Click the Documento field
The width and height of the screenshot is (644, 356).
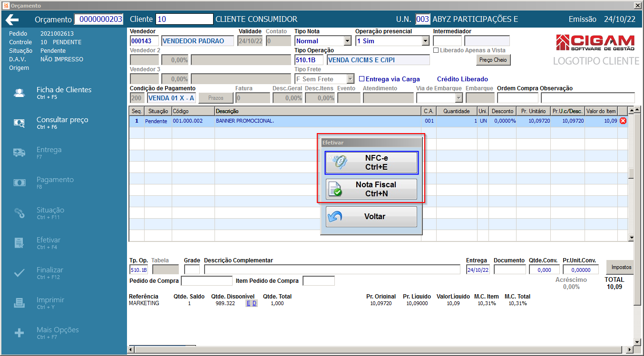(x=510, y=269)
